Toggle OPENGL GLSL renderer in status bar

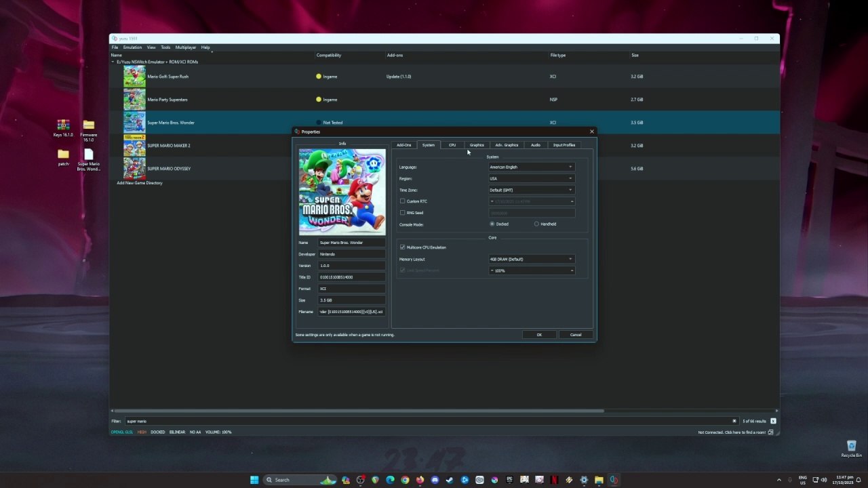(123, 432)
